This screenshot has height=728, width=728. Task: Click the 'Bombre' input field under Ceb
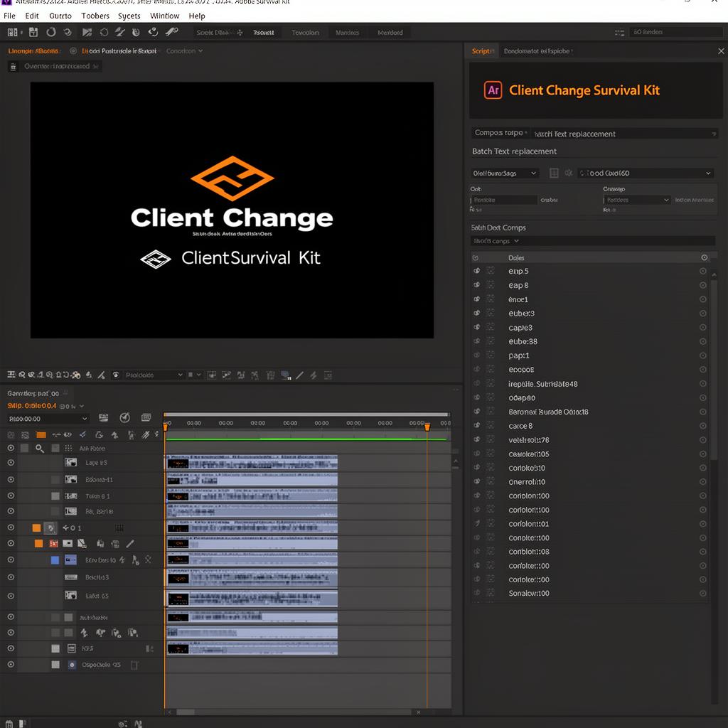pyautogui.click(x=504, y=200)
